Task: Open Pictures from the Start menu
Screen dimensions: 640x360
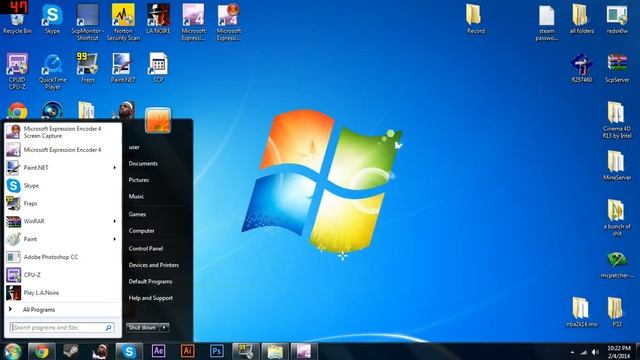Action: pos(138,180)
